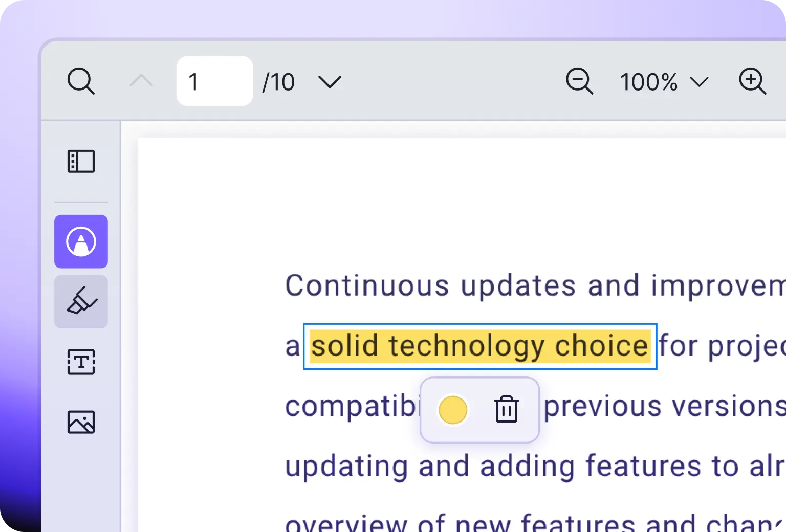786x532 pixels.
Task: Click the zoom in icon
Action: [x=752, y=81]
